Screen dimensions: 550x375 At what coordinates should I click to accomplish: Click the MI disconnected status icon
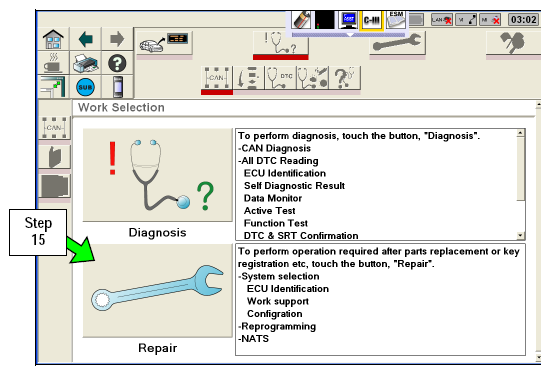pyautogui.click(x=490, y=20)
